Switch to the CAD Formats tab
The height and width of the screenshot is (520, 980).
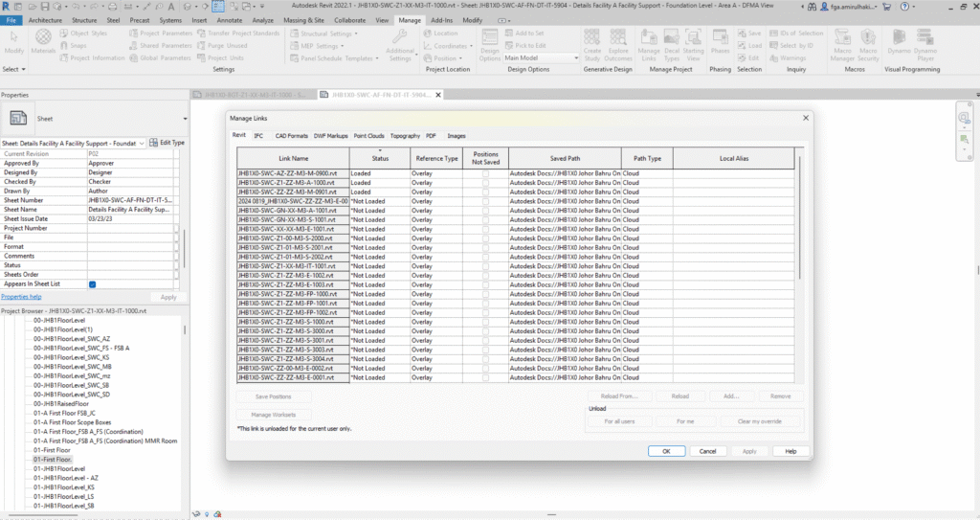(x=291, y=136)
